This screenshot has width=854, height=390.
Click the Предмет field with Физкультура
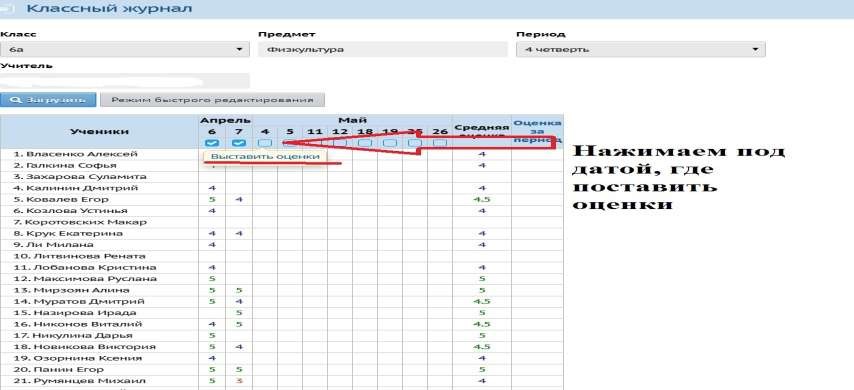click(x=383, y=50)
